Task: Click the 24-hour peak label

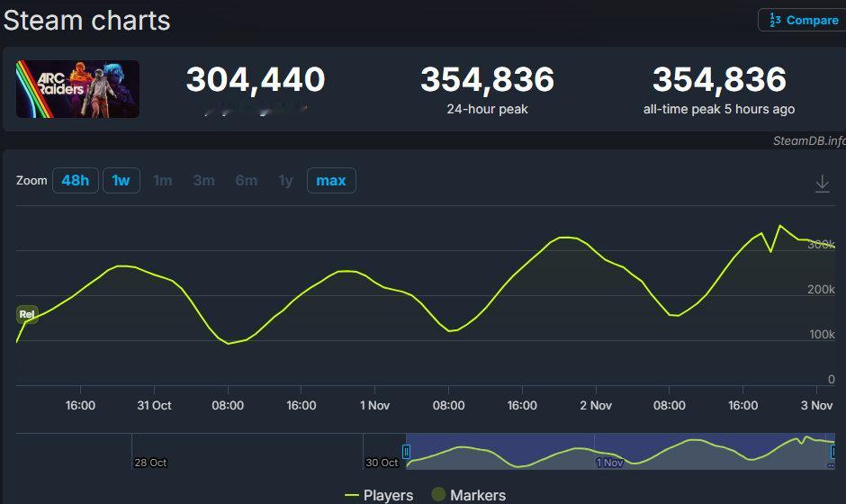Action: point(487,109)
